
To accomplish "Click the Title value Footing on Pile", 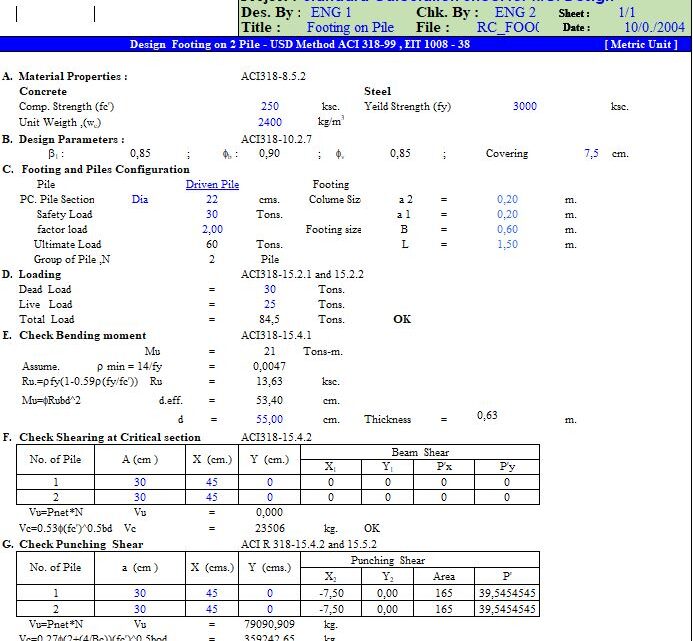I will click(x=350, y=27).
